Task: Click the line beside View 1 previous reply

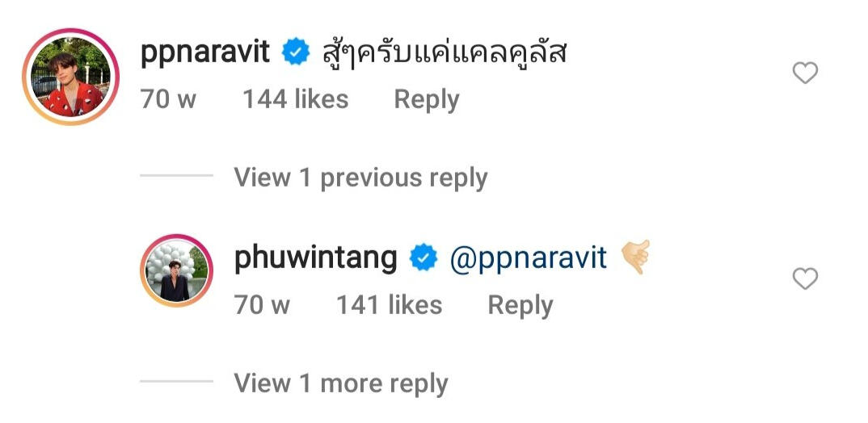Action: click(x=176, y=176)
